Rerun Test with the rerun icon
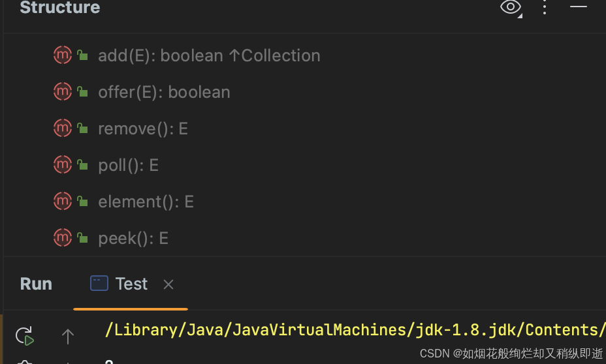 [x=25, y=336]
